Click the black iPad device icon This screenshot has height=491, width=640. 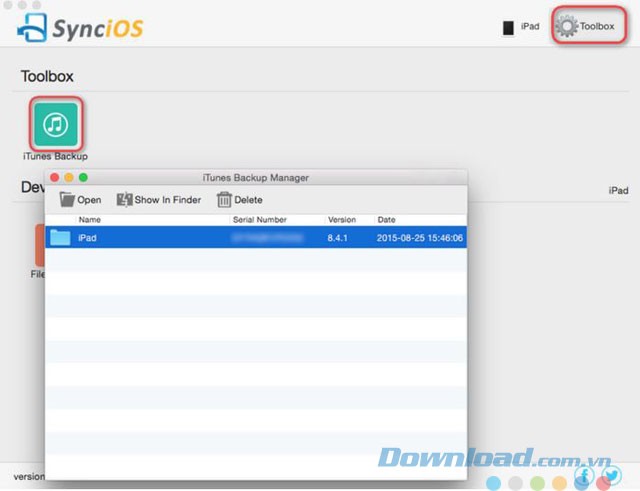tap(508, 28)
